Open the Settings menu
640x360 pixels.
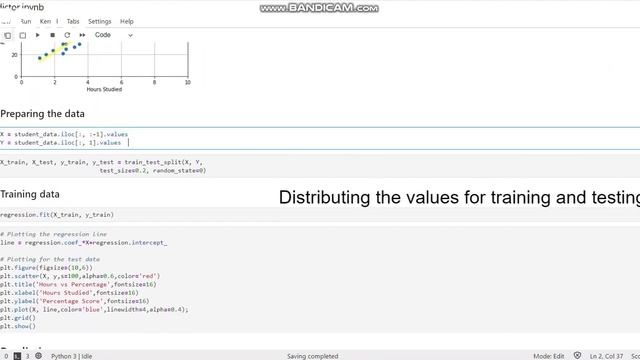pyautogui.click(x=100, y=21)
